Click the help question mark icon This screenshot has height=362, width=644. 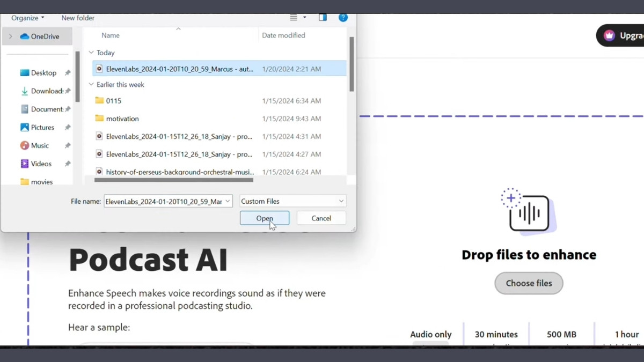[x=343, y=18]
